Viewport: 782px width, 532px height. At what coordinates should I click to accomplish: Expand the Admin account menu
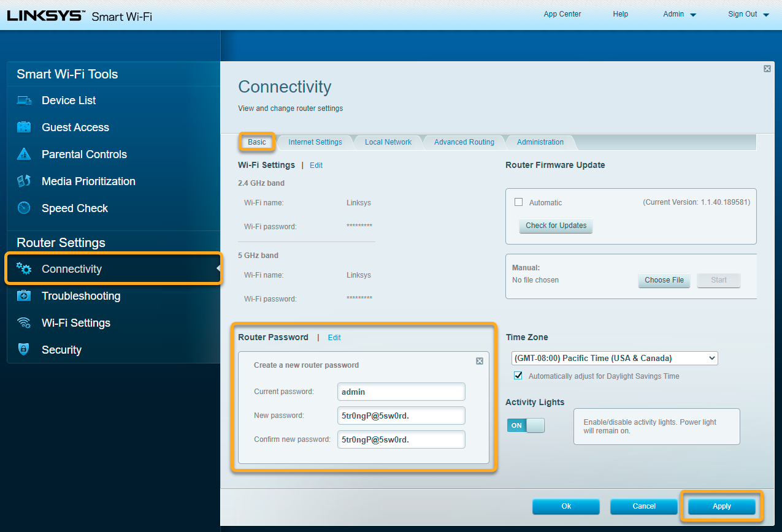pyautogui.click(x=680, y=15)
